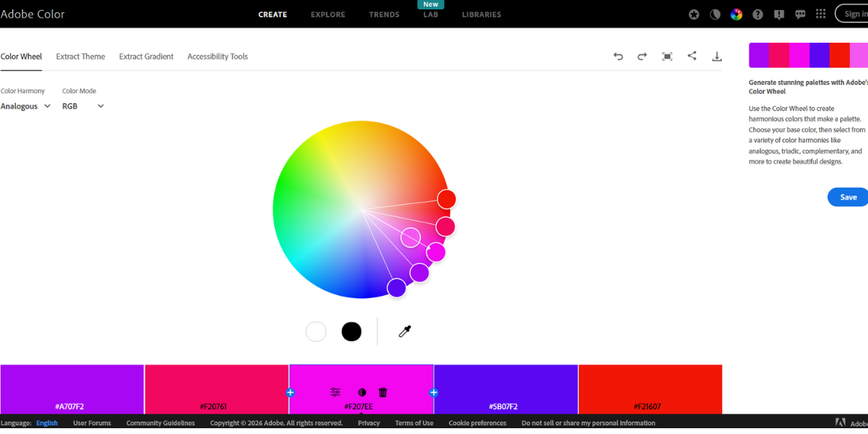The height and width of the screenshot is (434, 868).
Task: Click the crimson handle on color wheel
Action: point(445,226)
